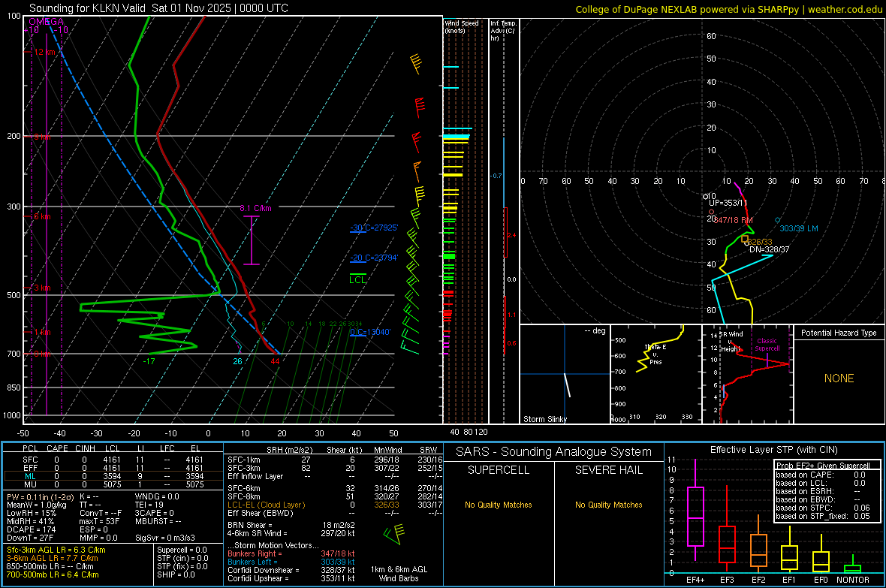The width and height of the screenshot is (886, 588).
Task: Click the Bunkers Right storm motion entry
Action: 291,553
